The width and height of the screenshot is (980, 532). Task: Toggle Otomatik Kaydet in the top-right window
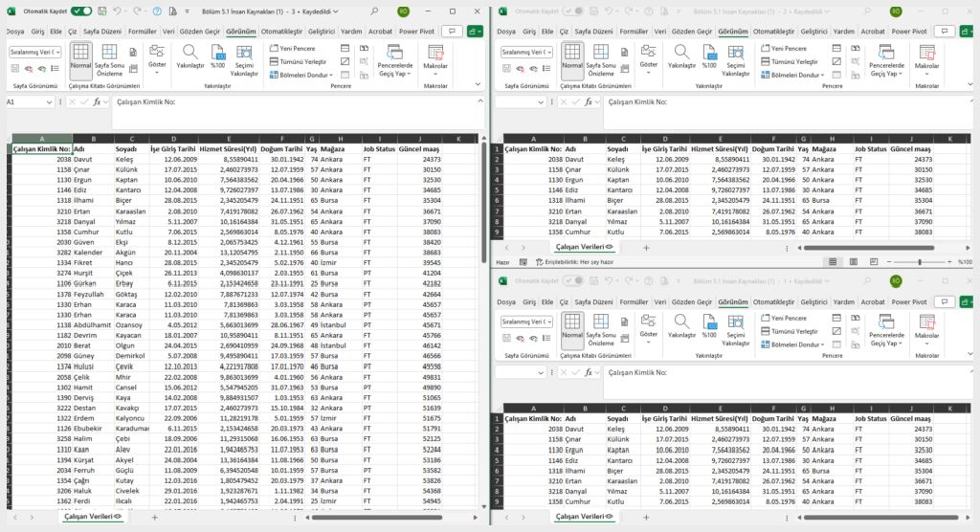point(572,11)
